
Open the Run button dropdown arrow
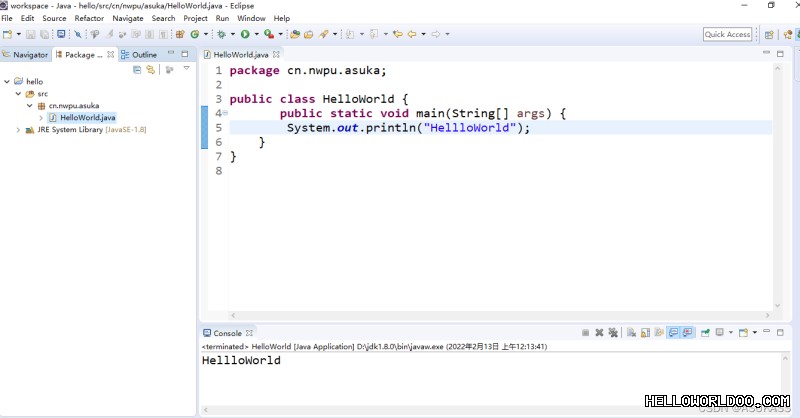pyautogui.click(x=257, y=34)
